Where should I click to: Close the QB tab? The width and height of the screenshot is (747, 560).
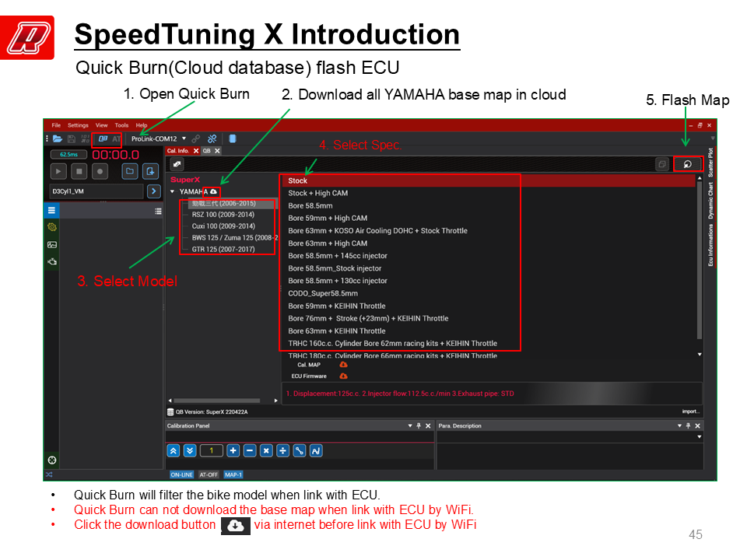pos(217,151)
